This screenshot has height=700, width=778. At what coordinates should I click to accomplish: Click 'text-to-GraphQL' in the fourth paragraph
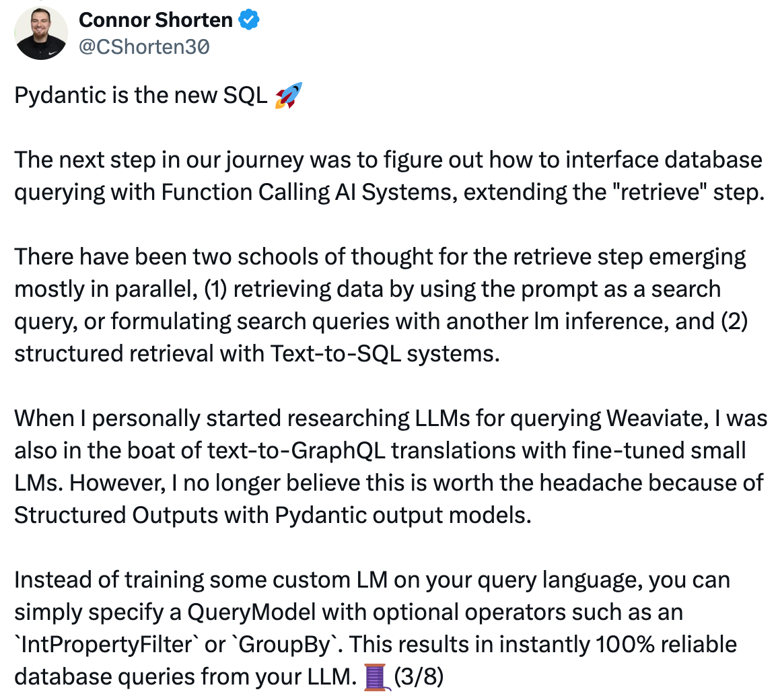(x=296, y=450)
